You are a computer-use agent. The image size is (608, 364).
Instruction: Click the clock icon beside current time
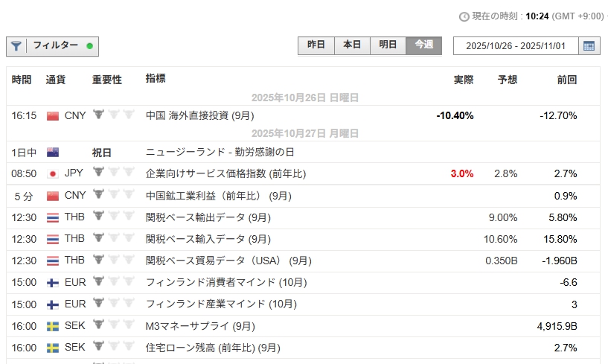[x=464, y=16]
